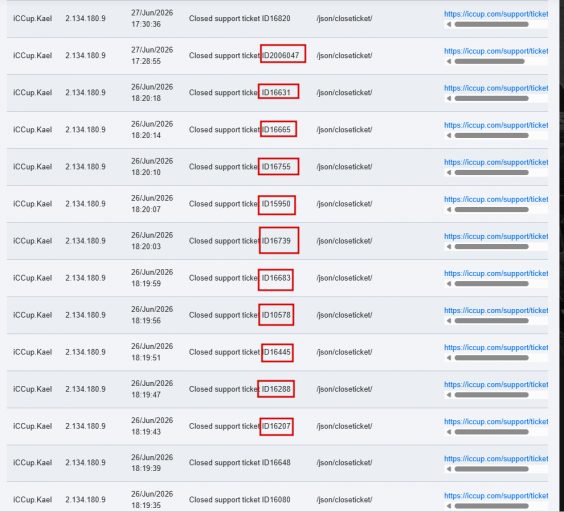
Task: Select the ticket number ID16207
Action: coord(276,426)
